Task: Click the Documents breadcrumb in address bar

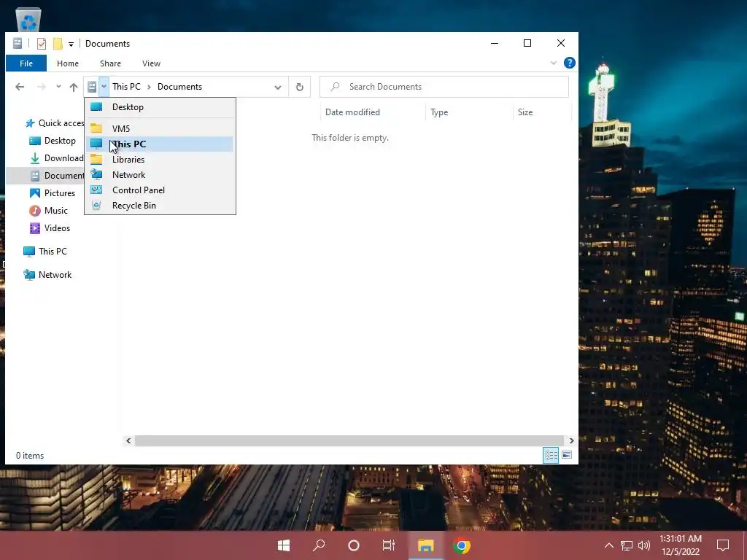Action: 179,87
